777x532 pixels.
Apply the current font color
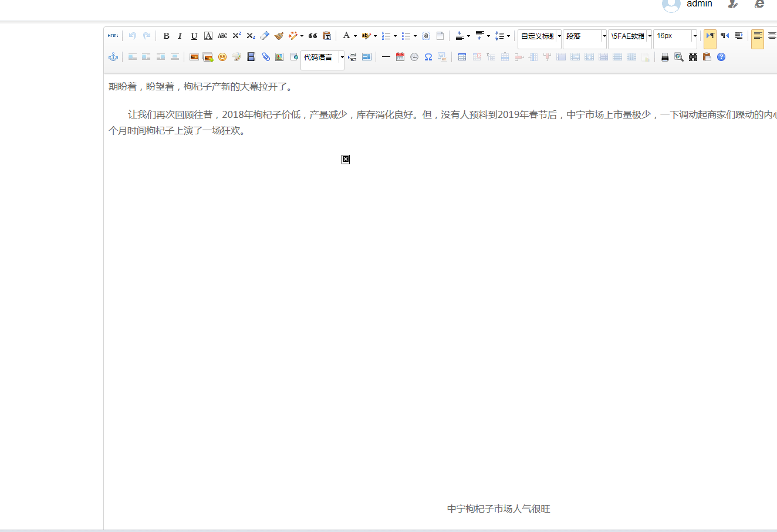[x=346, y=36]
